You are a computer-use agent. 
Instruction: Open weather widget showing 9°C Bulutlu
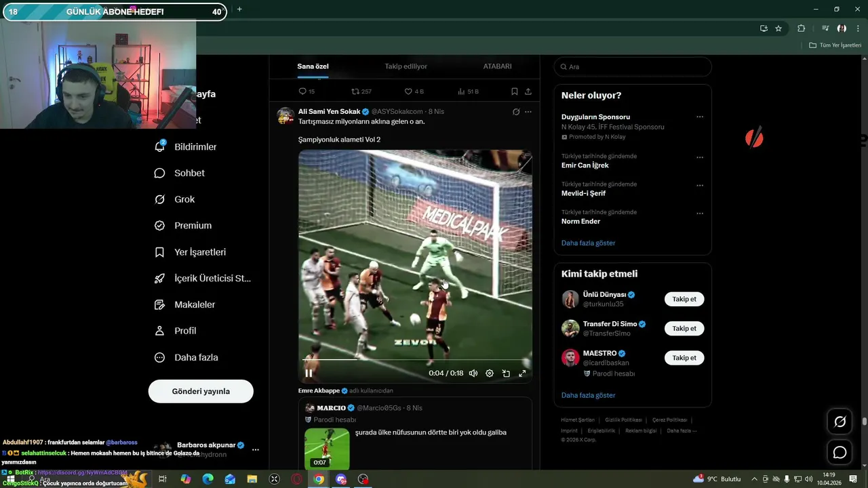point(717,479)
